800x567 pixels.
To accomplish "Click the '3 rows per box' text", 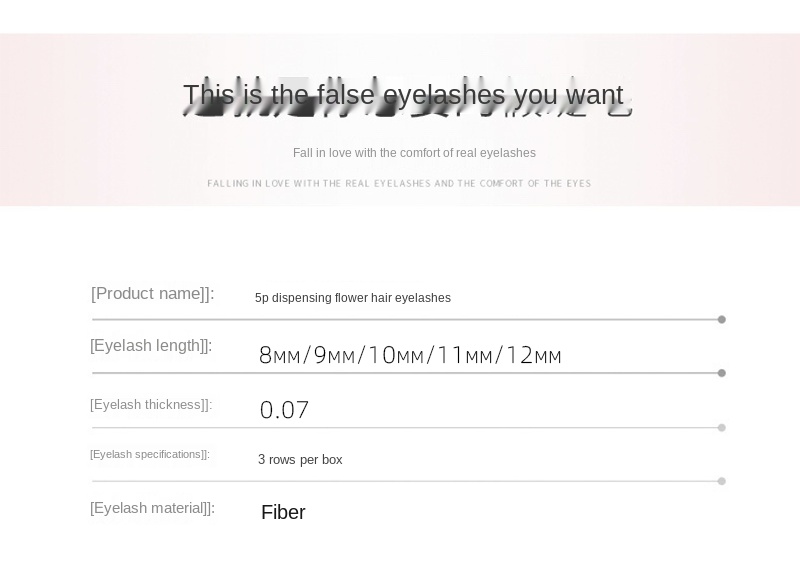I will [300, 460].
